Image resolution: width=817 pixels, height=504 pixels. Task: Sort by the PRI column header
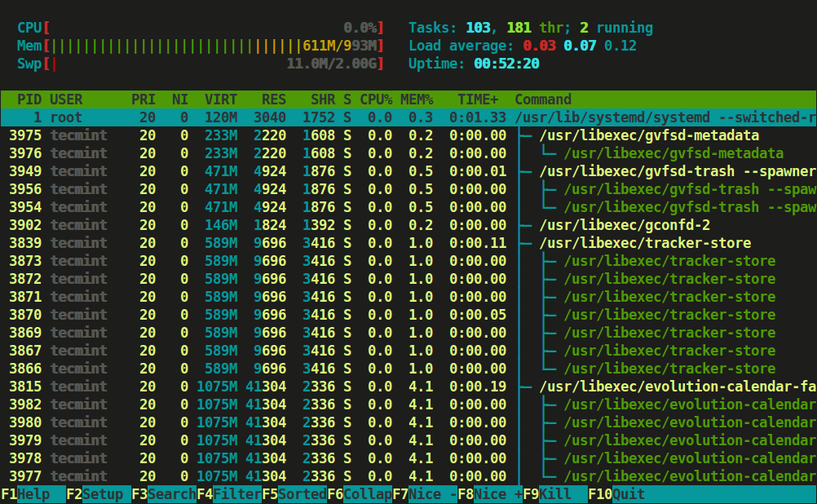(x=144, y=99)
